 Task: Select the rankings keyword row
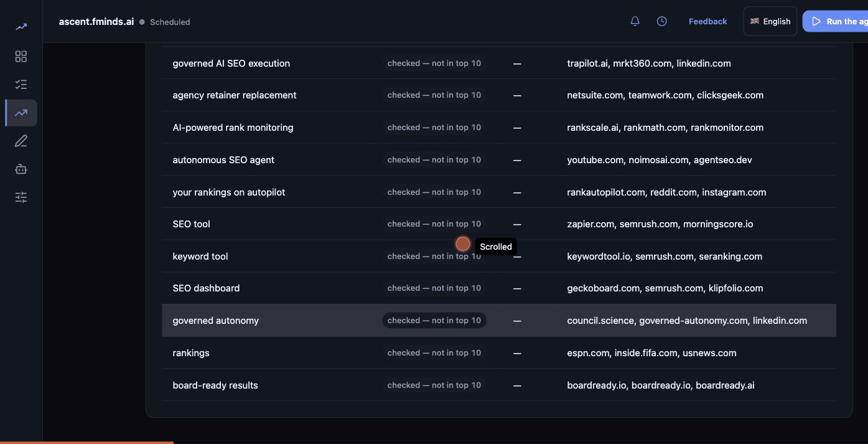[499, 353]
